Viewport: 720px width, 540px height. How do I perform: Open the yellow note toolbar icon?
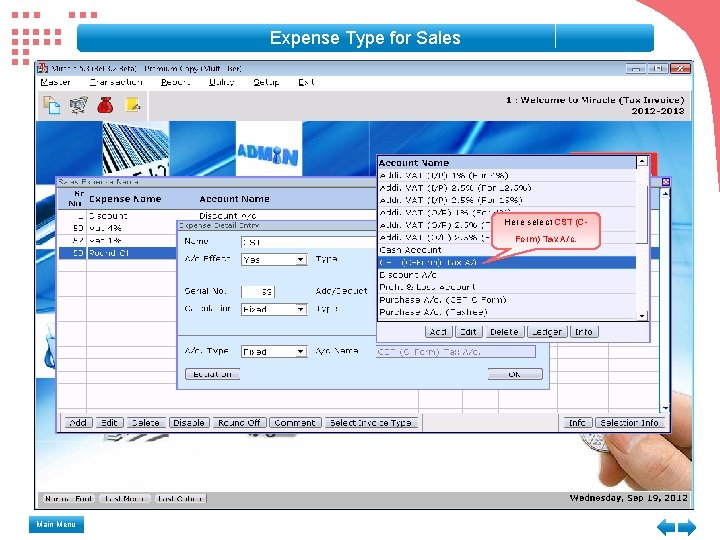pyautogui.click(x=133, y=105)
